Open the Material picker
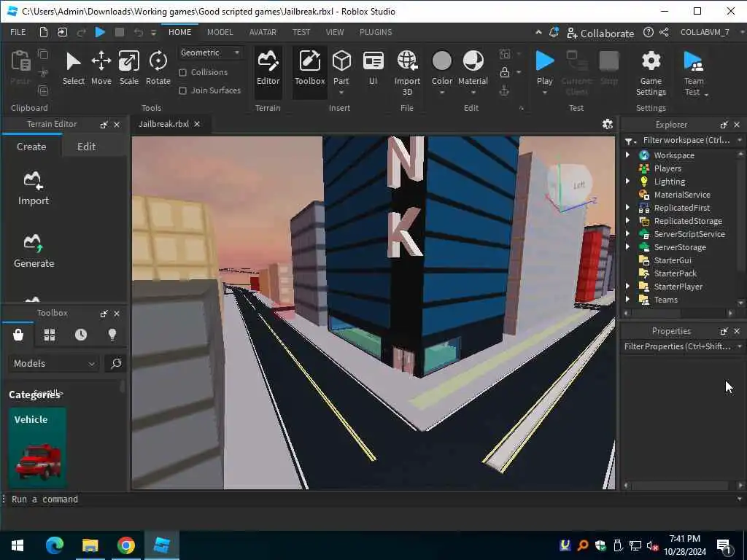The image size is (747, 560). pyautogui.click(x=473, y=71)
